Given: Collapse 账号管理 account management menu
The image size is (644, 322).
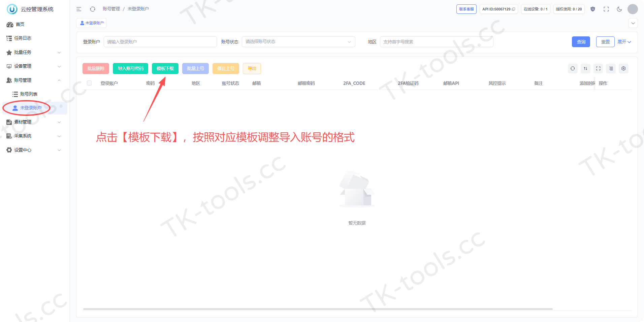Looking at the screenshot, I should (x=35, y=80).
